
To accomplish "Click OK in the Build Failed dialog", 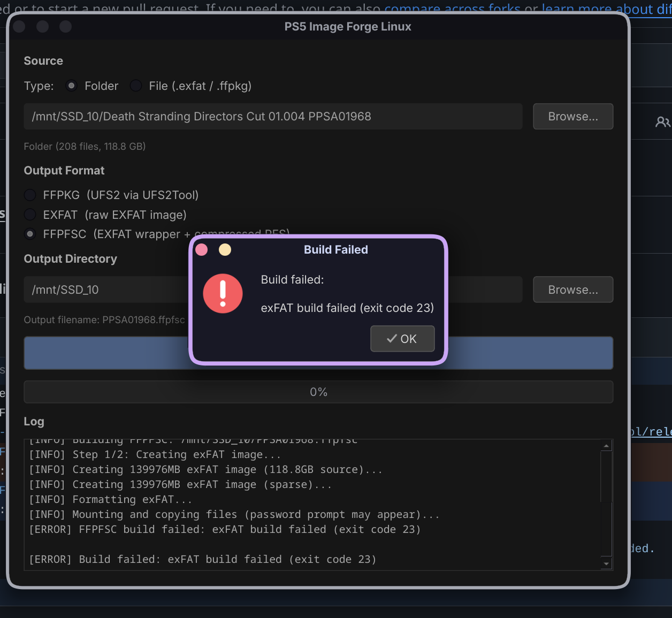I will pyautogui.click(x=402, y=339).
